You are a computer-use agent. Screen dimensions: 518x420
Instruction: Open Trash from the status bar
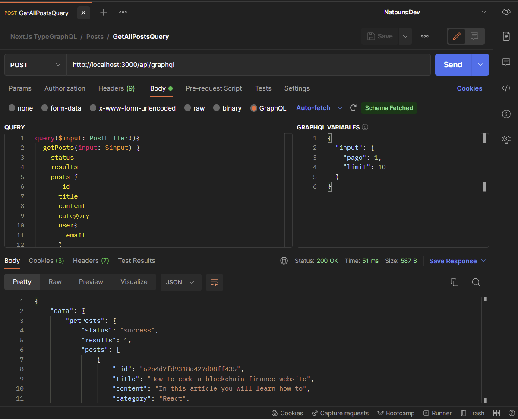[472, 413]
